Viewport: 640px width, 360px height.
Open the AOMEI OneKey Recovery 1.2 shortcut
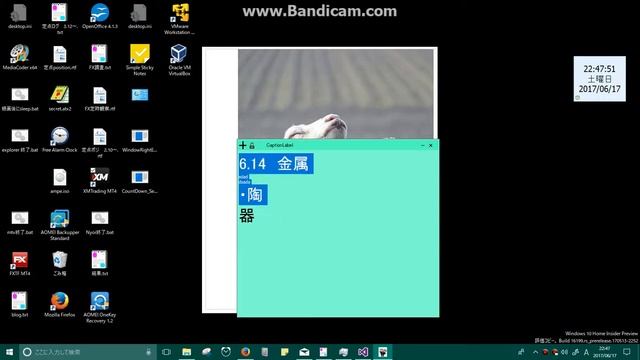100,307
